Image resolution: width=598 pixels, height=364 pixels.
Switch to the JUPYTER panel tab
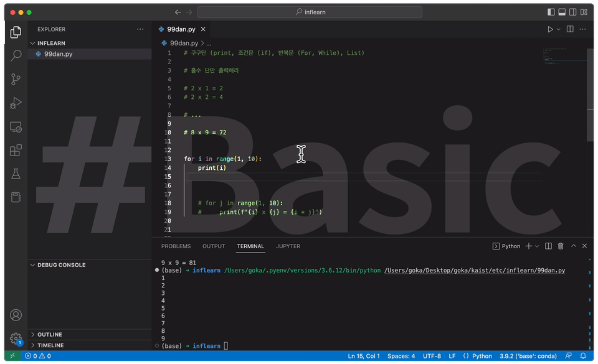[x=288, y=246]
